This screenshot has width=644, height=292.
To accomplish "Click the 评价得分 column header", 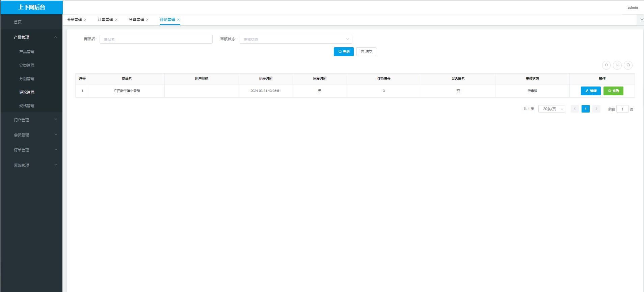I will (384, 79).
